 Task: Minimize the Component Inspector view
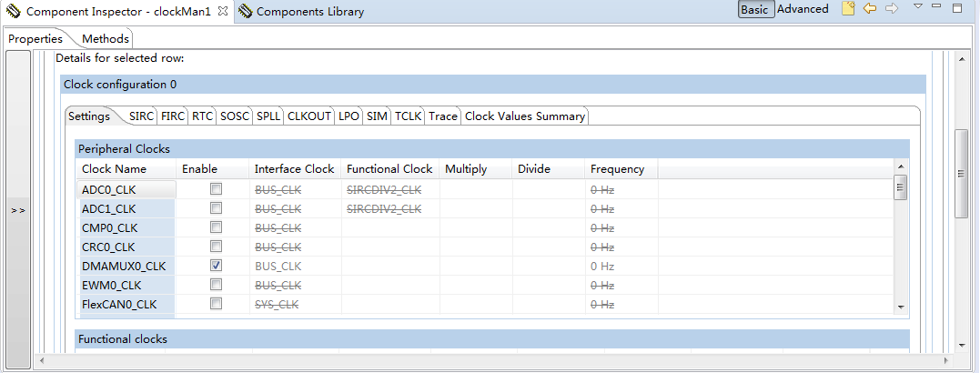pos(936,6)
